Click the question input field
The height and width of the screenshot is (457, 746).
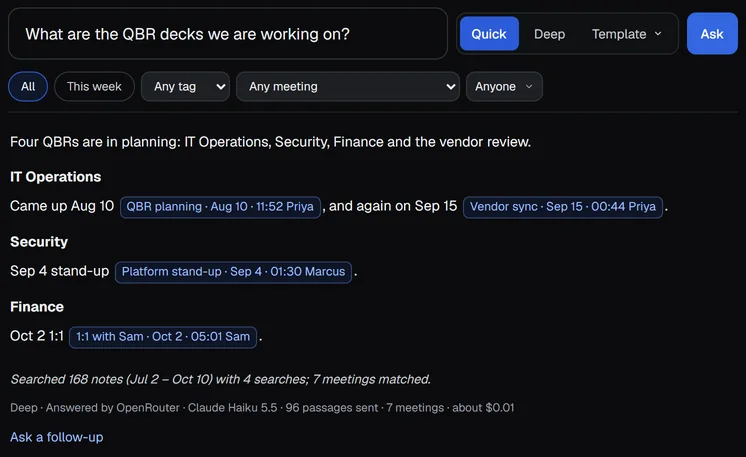pyautogui.click(x=228, y=34)
